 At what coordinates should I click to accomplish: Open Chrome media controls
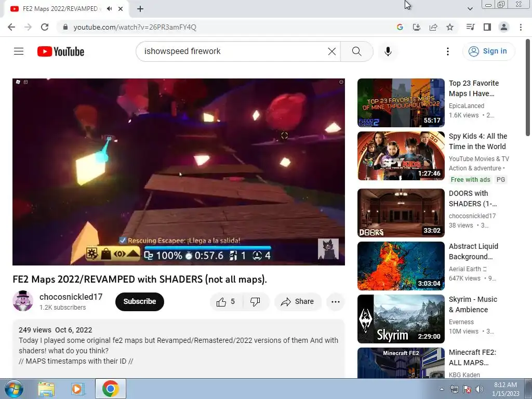click(x=470, y=27)
